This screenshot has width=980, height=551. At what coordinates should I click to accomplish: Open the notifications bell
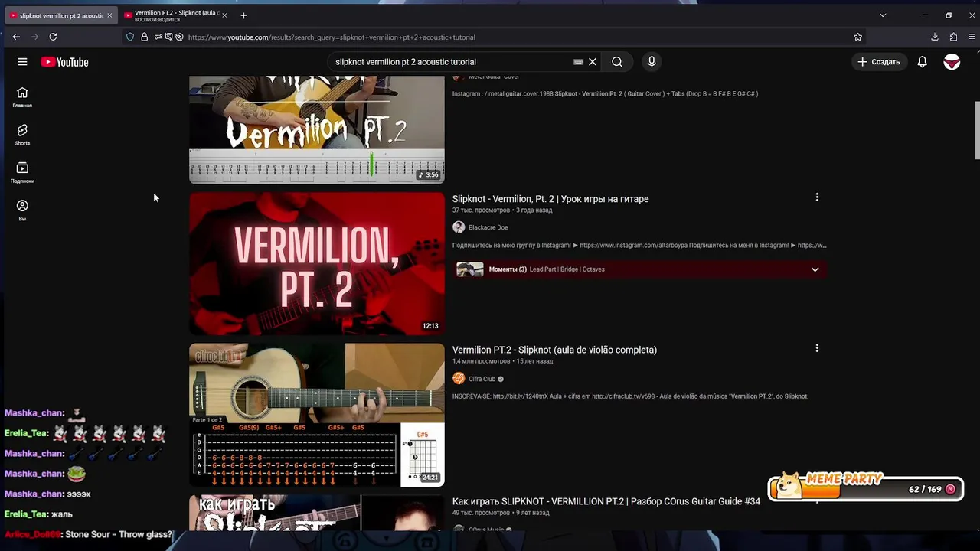click(923, 62)
